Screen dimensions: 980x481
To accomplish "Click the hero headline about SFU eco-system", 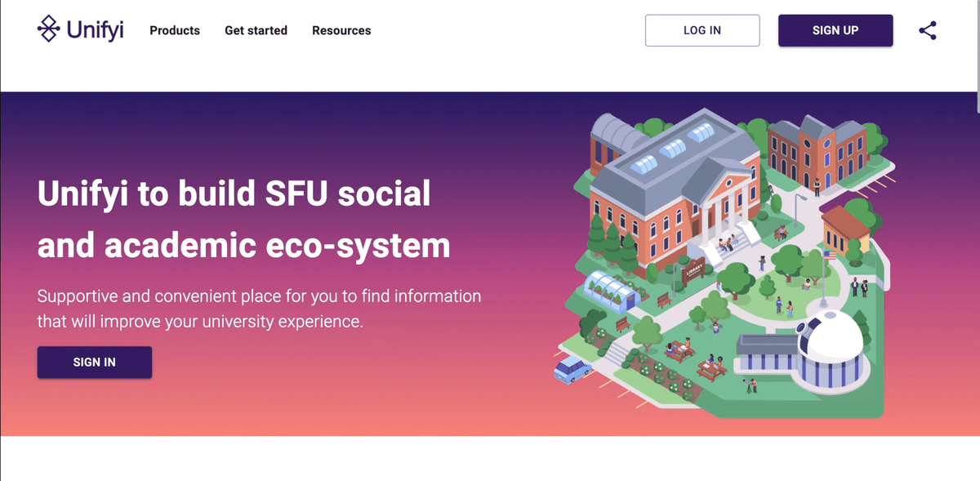I will click(243, 219).
